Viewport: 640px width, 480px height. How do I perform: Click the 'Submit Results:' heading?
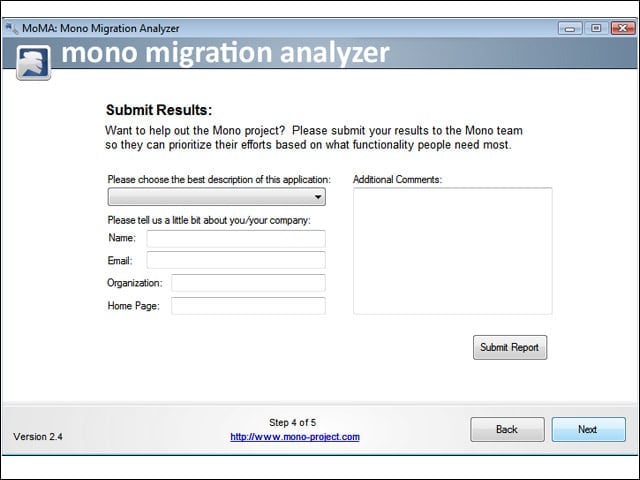(159, 110)
